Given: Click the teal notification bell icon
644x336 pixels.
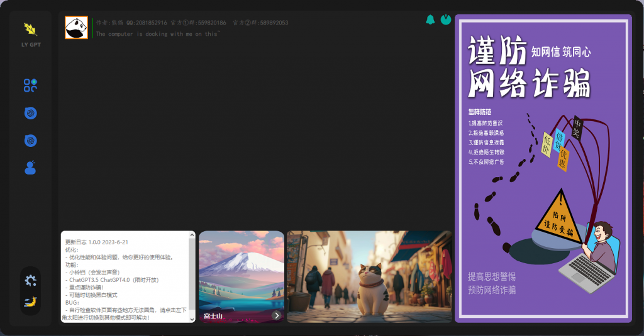Looking at the screenshot, I should (430, 19).
